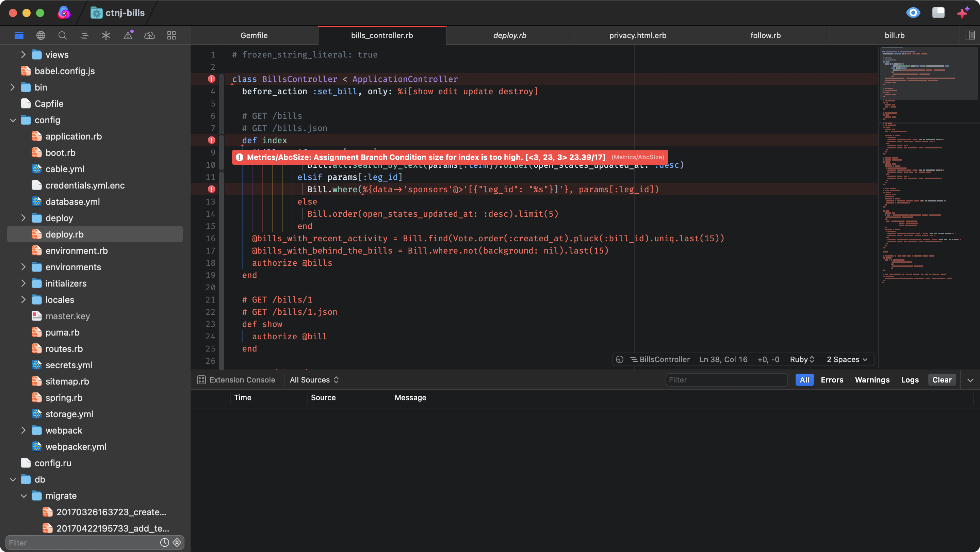Viewport: 980px width, 552px height.
Task: Click the pink sparkle add icon
Action: (x=963, y=13)
